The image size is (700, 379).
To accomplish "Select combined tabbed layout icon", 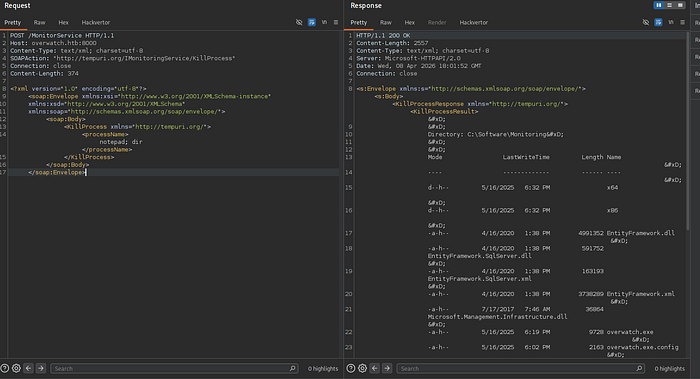I will click(680, 5).
